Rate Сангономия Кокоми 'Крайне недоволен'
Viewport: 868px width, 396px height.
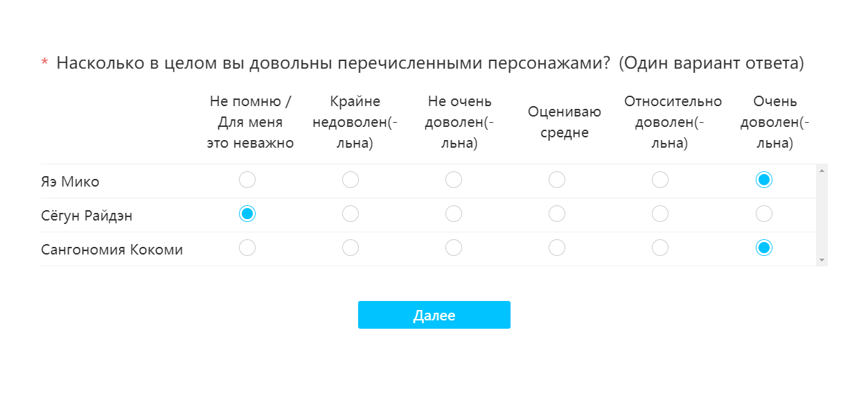click(x=351, y=248)
